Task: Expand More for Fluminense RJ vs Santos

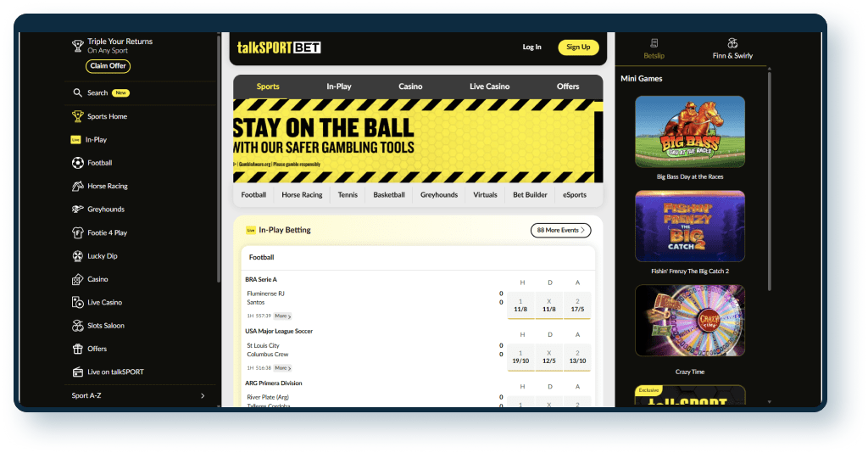Action: [x=283, y=316]
